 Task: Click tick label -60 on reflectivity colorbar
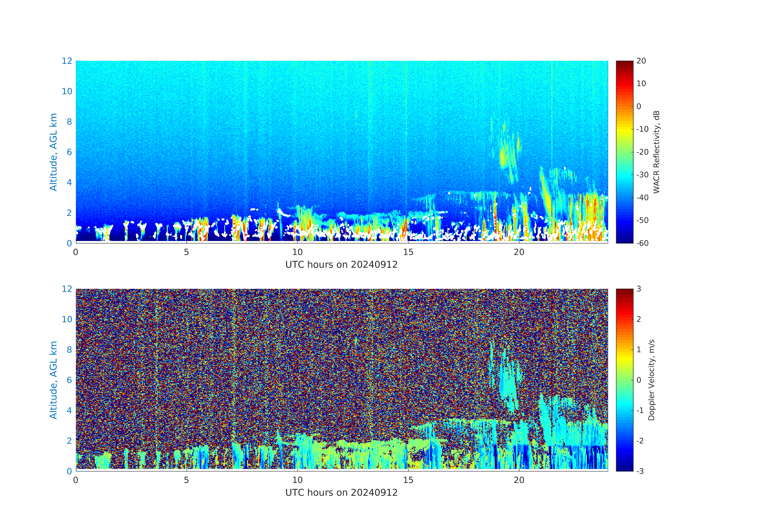click(x=642, y=243)
